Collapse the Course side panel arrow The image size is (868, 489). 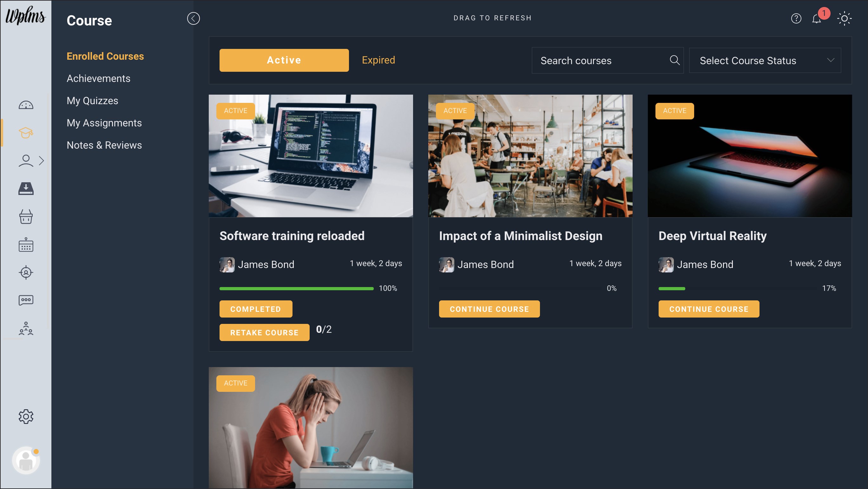tap(194, 18)
